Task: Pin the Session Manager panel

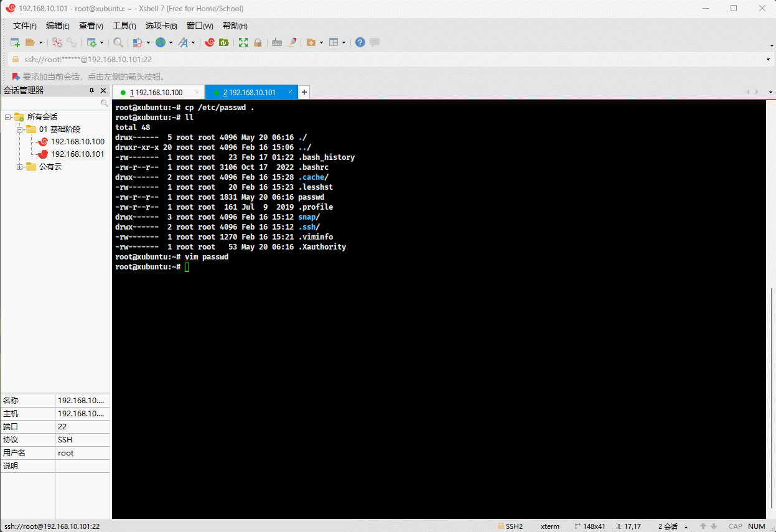Action: click(x=91, y=91)
